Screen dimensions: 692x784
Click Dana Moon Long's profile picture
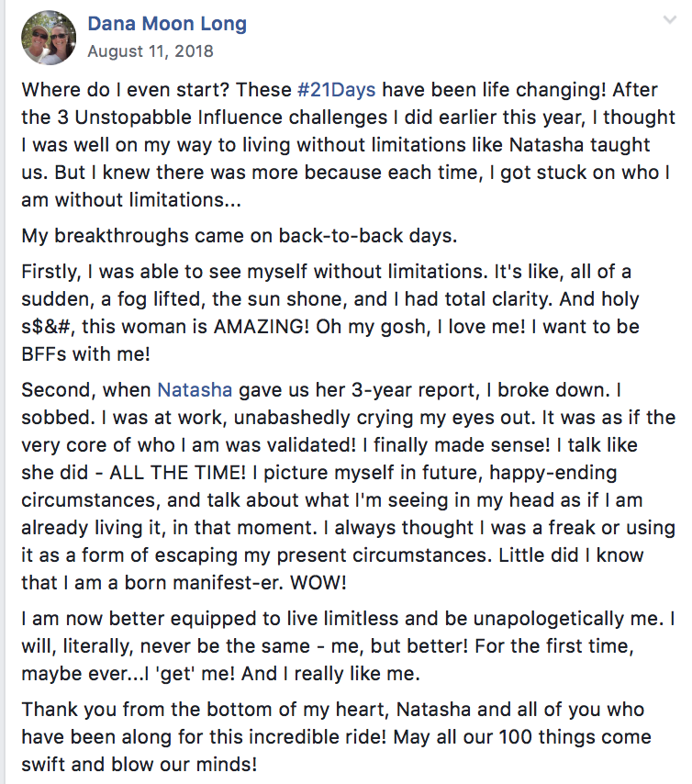48,38
